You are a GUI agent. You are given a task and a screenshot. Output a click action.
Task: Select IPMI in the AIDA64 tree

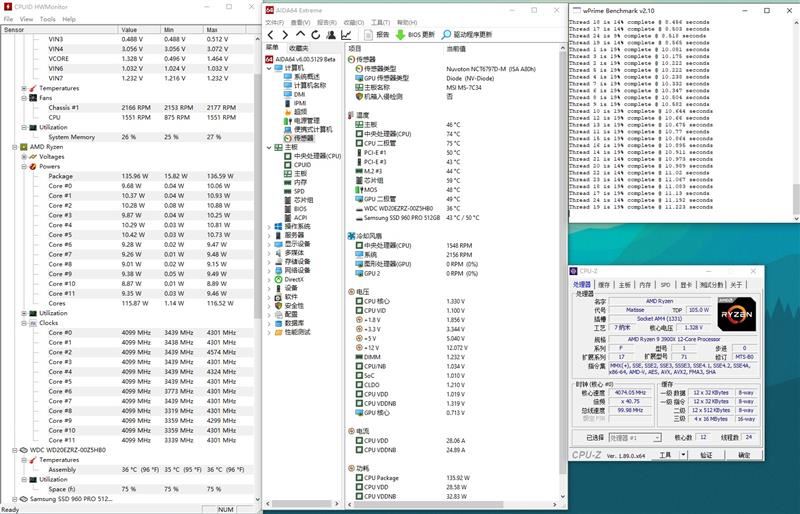coord(295,103)
